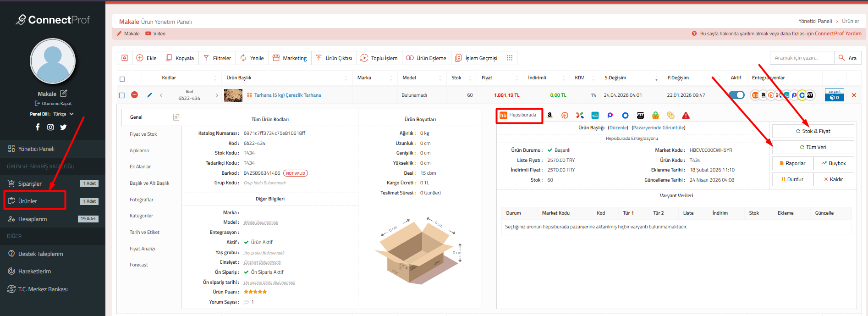Click the red collapse icon in product row
This screenshot has height=316, width=868.
coord(134,95)
